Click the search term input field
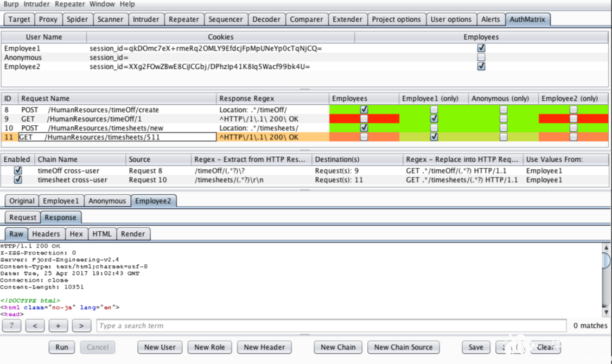612x364 pixels. point(331,325)
